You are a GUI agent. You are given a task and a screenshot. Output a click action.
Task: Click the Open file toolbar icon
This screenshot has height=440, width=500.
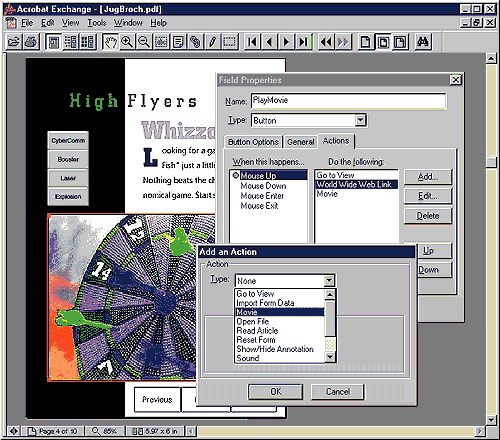tap(14, 42)
